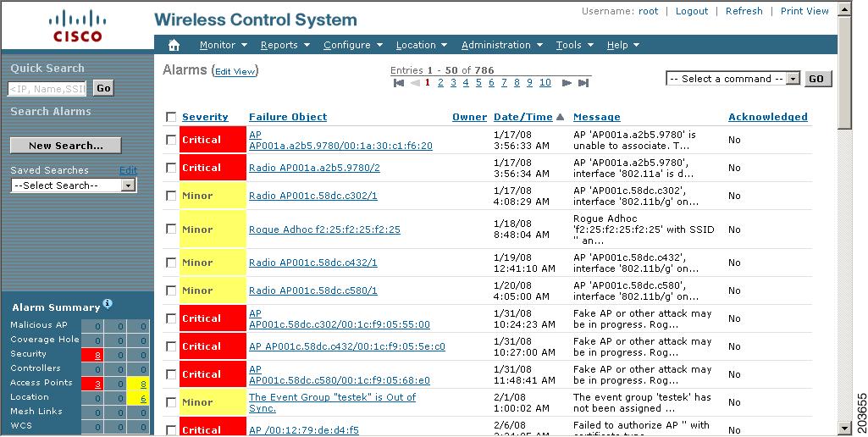Expand the Tools menu
This screenshot has height=437, width=868.
coord(575,46)
